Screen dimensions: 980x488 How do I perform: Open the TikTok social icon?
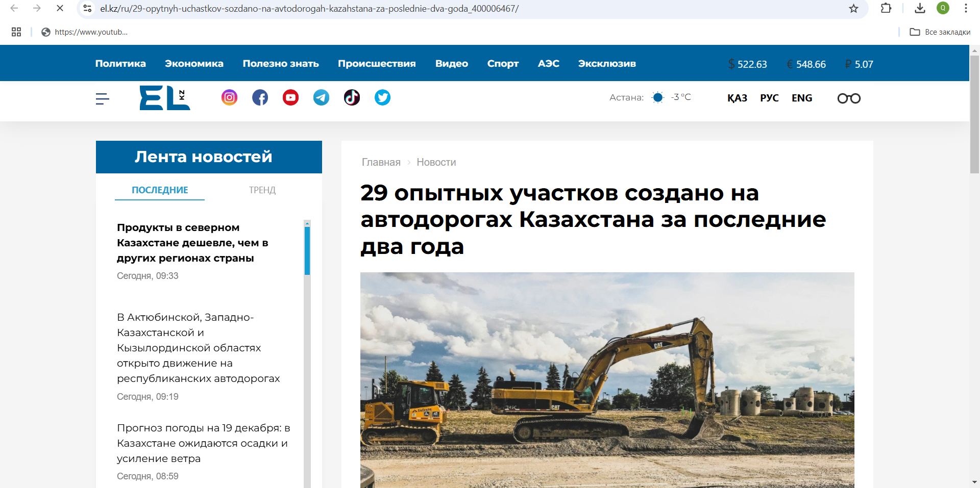(x=352, y=97)
